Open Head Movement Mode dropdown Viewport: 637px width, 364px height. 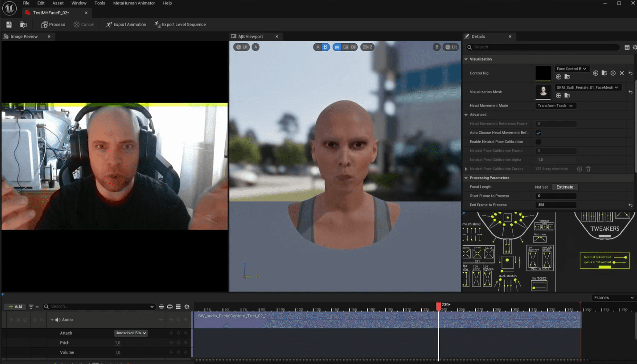[x=555, y=106]
